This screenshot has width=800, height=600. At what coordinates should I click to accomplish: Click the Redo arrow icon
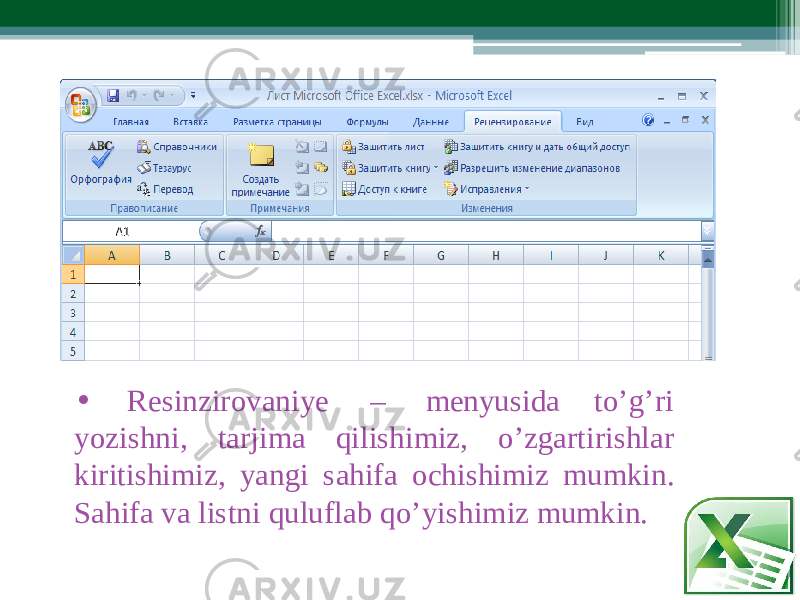tap(159, 95)
